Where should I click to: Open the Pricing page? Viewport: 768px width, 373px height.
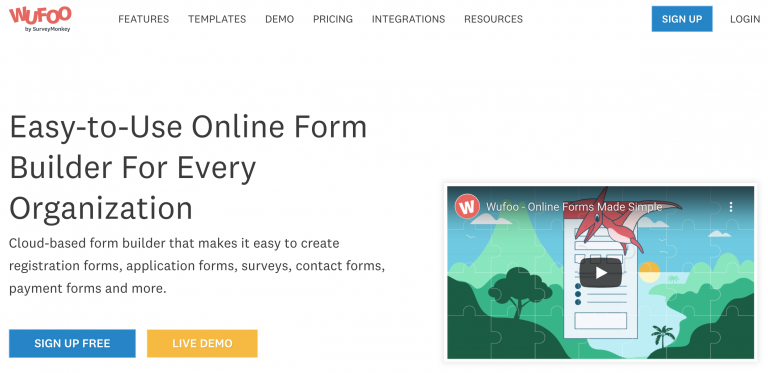[333, 19]
